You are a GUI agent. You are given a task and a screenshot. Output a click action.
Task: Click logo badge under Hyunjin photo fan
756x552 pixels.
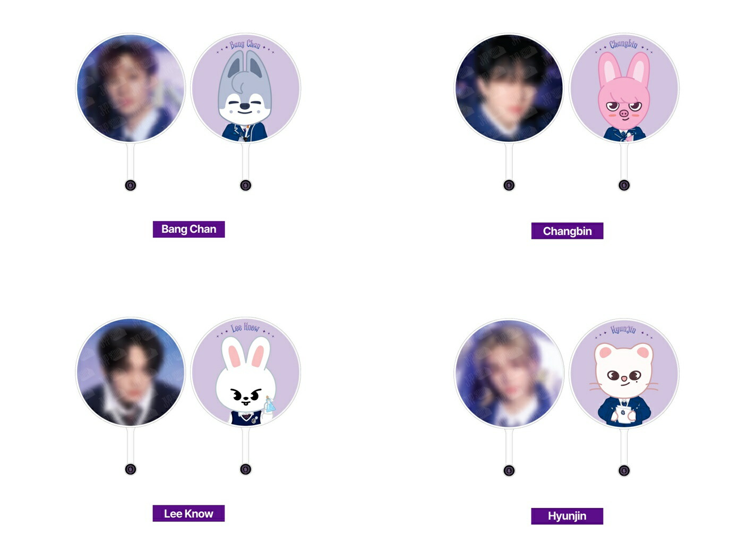509,470
